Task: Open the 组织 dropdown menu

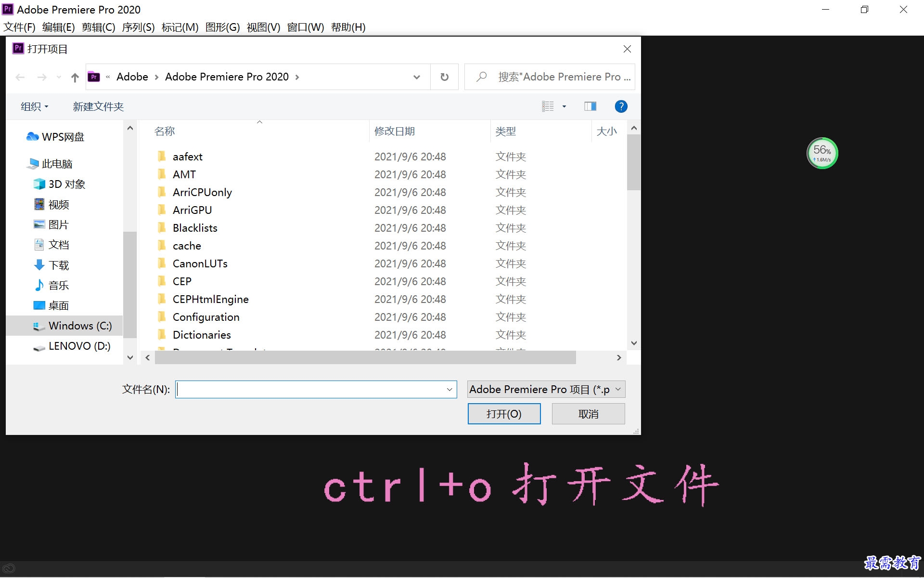Action: click(35, 106)
